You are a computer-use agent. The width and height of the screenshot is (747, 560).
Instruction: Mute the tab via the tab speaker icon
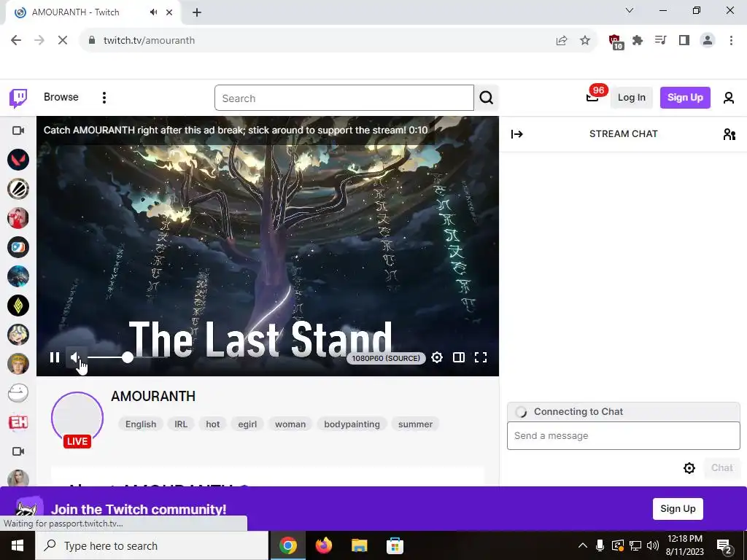153,12
